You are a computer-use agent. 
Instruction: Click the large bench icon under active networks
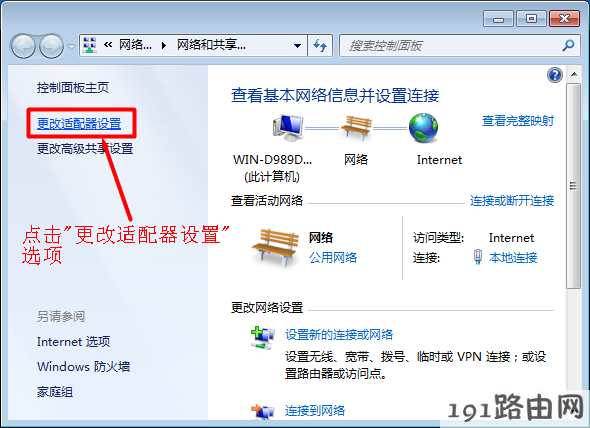tap(275, 247)
